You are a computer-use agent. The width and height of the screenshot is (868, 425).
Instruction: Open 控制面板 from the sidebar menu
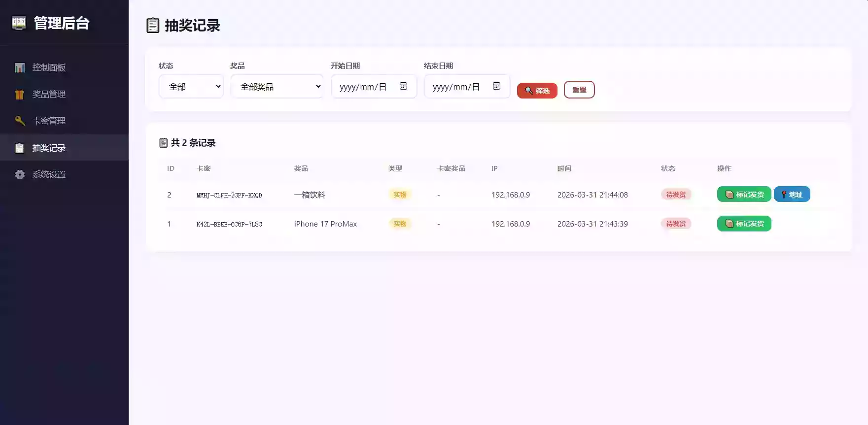[x=64, y=67]
